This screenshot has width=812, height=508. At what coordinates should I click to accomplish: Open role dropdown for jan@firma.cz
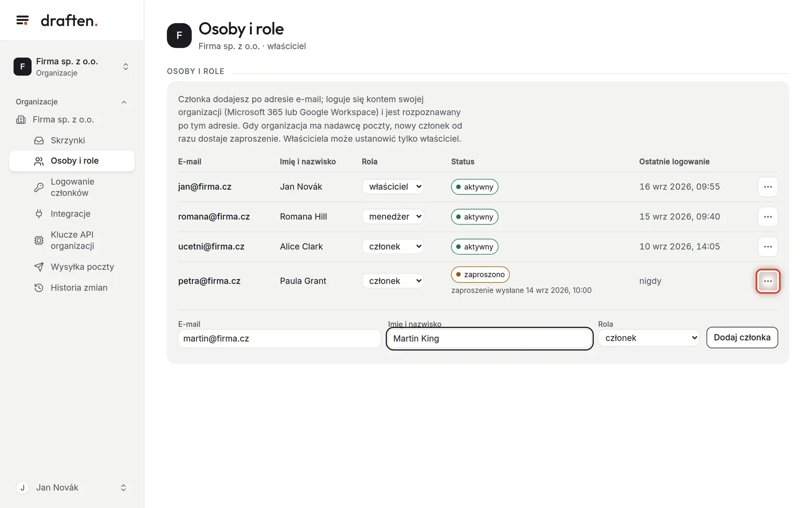393,187
